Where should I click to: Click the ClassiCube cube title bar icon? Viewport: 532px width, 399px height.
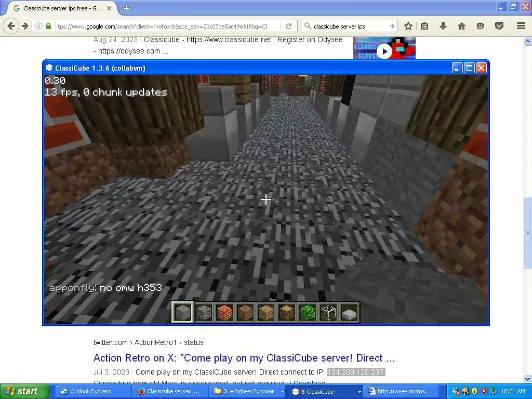click(49, 68)
